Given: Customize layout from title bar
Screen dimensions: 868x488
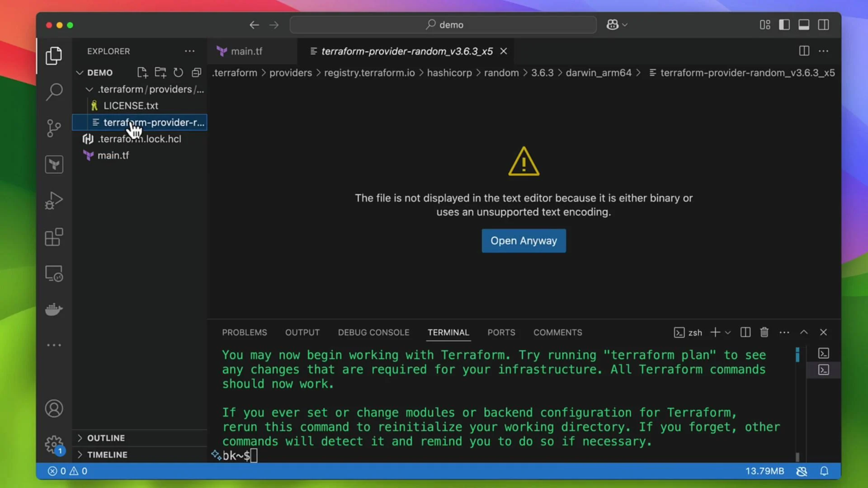Looking at the screenshot, I should pos(765,25).
